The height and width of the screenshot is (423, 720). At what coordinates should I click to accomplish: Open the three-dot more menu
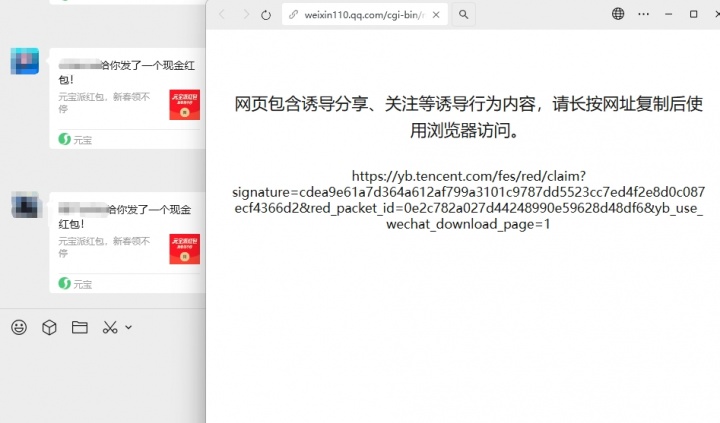tap(643, 14)
